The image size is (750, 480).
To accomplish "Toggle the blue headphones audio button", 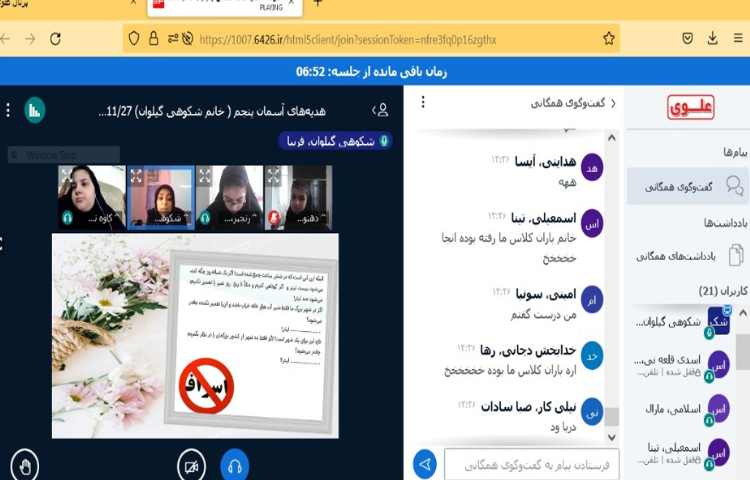I will (x=234, y=466).
